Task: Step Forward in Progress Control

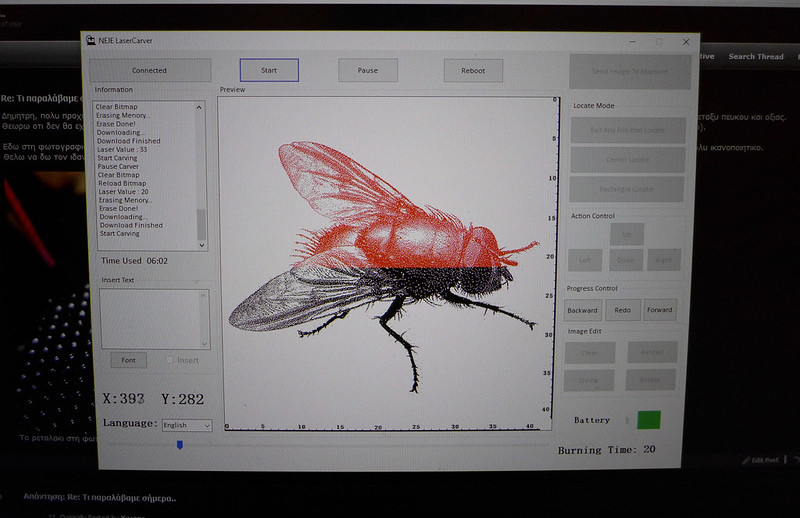Action: coord(660,310)
